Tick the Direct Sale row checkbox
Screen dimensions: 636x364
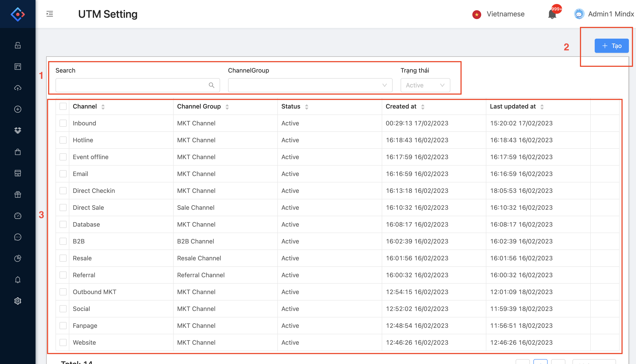pos(63,208)
